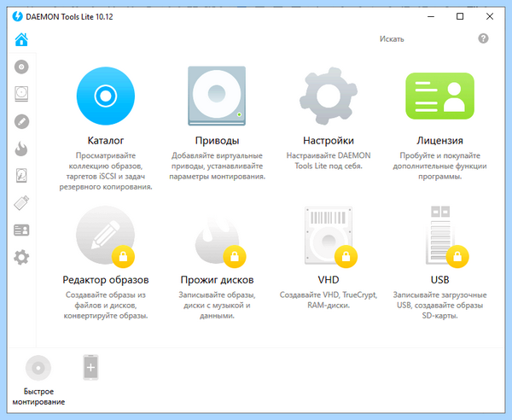Click the Быстрое монтирование disc icon
This screenshot has width=512, height=420.
[38, 368]
